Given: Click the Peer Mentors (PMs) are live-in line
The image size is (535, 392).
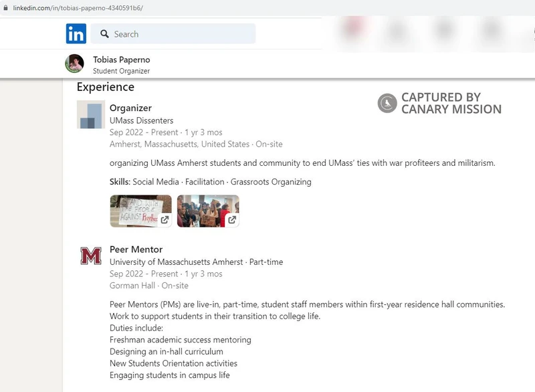Looking at the screenshot, I should 307,304.
